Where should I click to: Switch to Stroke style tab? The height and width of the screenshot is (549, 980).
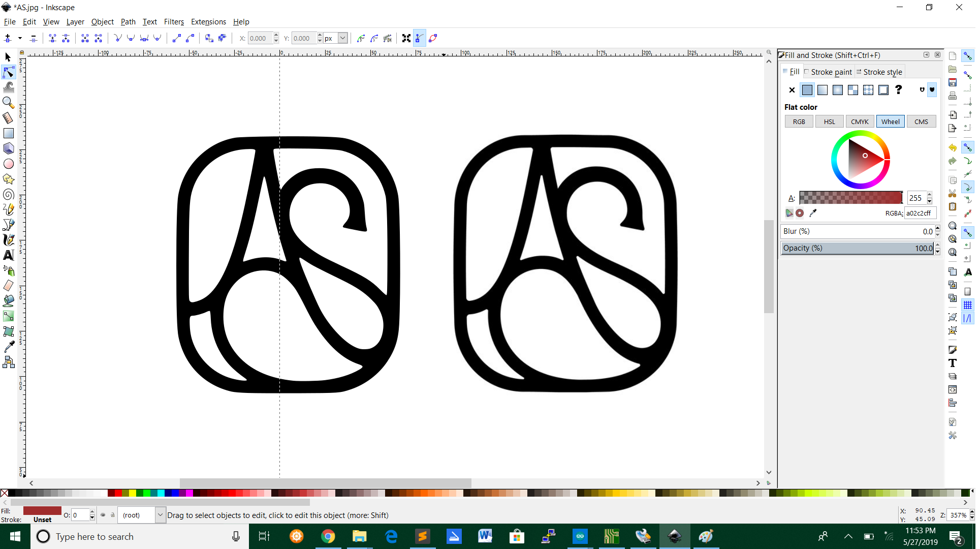[x=879, y=72]
